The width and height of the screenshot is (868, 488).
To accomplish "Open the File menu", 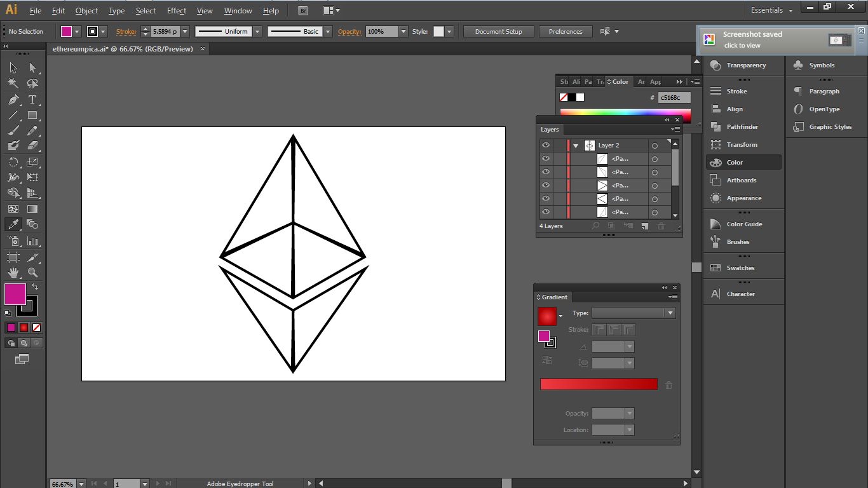I will tap(36, 11).
